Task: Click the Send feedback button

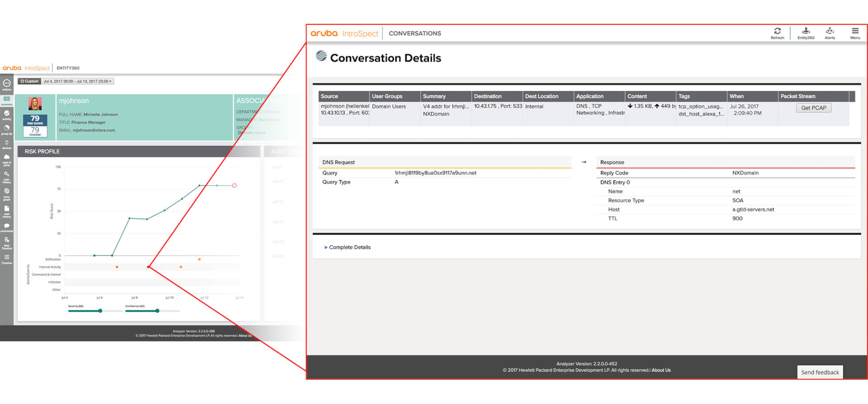Action: tap(820, 372)
